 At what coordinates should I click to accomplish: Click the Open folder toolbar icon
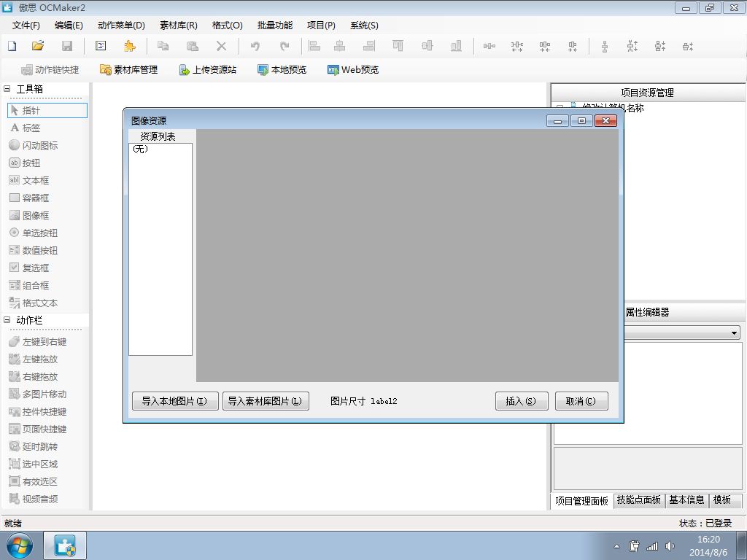click(38, 46)
